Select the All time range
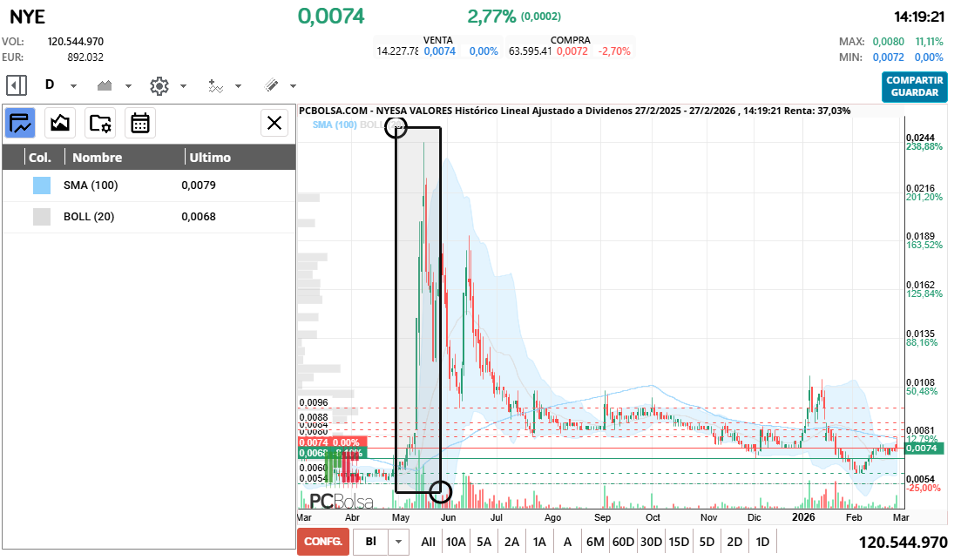 (x=429, y=542)
